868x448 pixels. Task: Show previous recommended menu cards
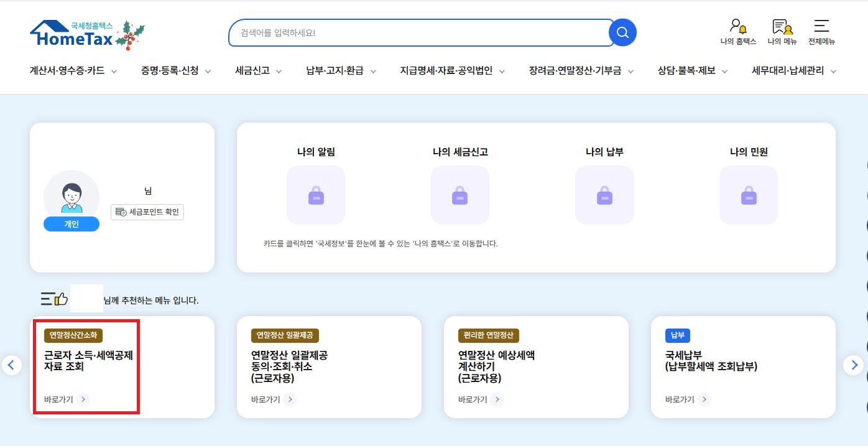[x=12, y=365]
